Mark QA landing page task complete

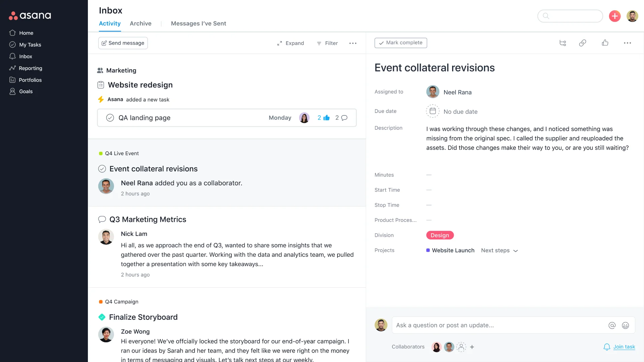tap(110, 118)
